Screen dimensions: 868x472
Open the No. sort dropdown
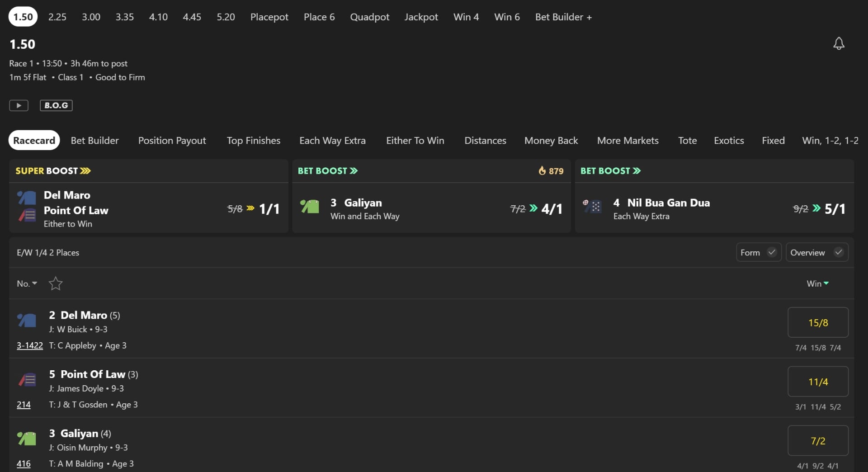pyautogui.click(x=27, y=283)
